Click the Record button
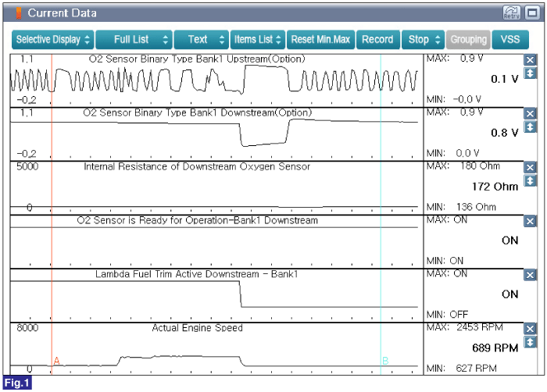Image resolution: width=547 pixels, height=392 pixels. (377, 39)
